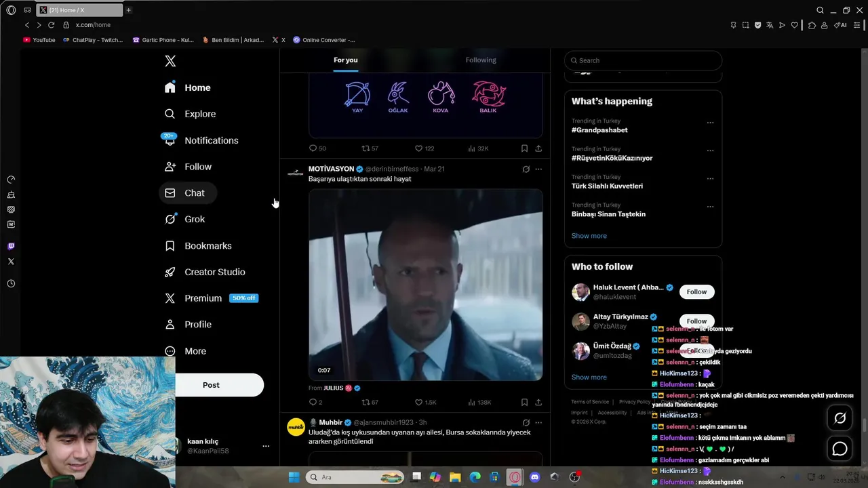Open YouTube bookmark in bookmarks bar
This screenshot has width=868, height=488.
pyautogui.click(x=39, y=40)
